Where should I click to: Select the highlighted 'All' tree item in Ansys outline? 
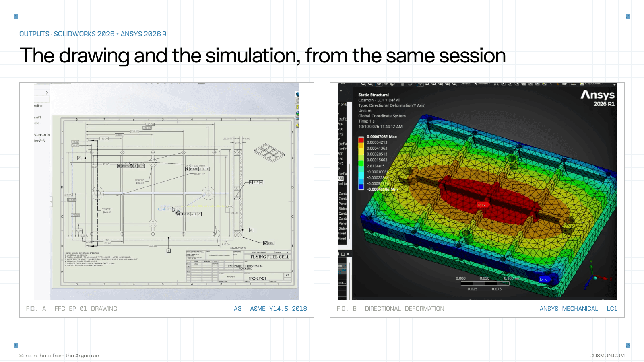tap(341, 179)
